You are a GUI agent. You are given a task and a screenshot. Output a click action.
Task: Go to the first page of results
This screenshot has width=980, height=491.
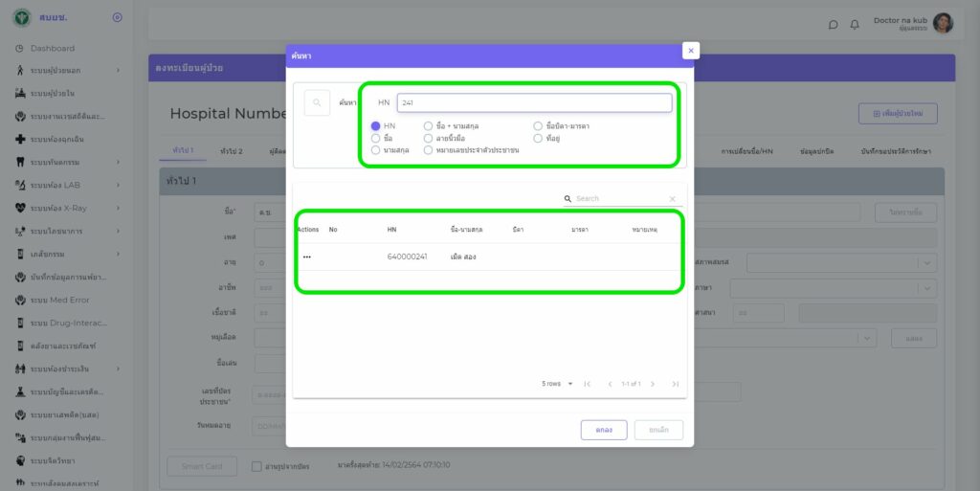click(x=587, y=384)
